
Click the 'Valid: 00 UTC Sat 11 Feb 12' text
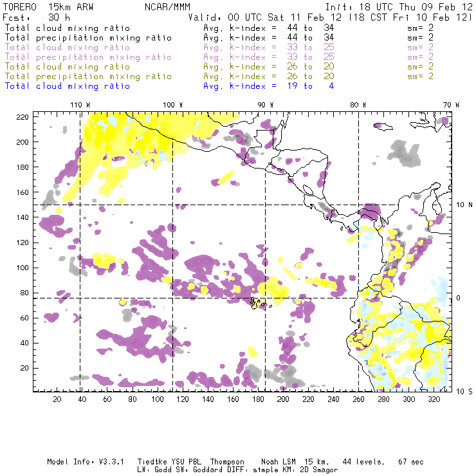coord(265,17)
